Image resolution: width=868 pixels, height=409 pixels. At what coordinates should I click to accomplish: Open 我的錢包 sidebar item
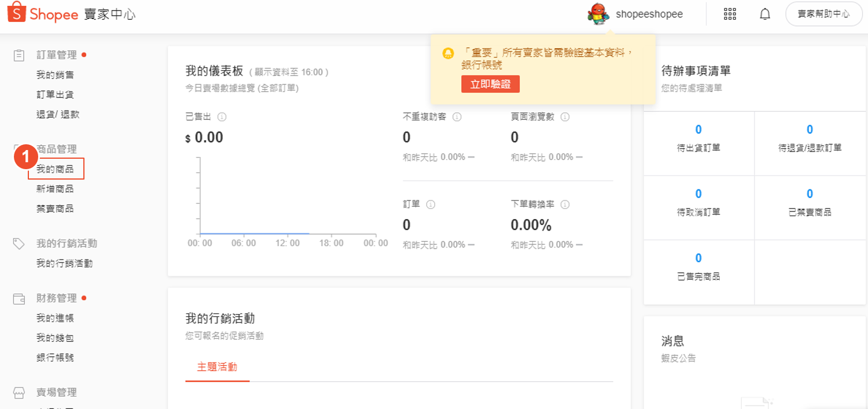pos(55,338)
